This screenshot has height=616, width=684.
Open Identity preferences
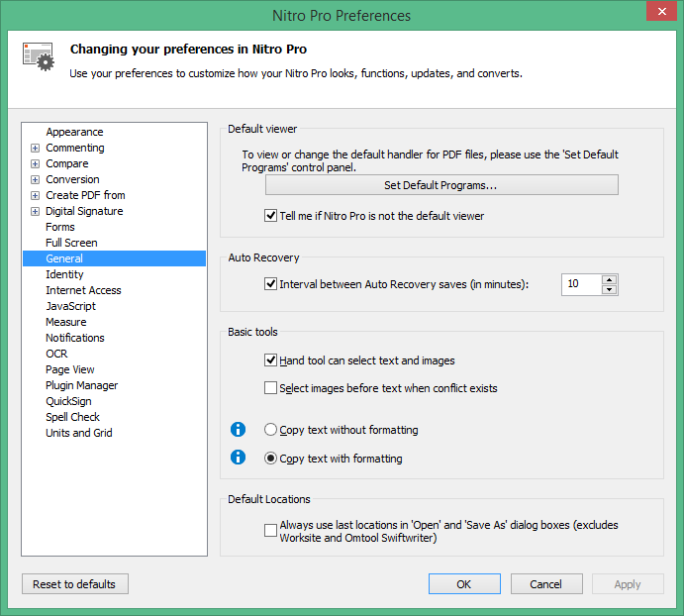click(x=64, y=274)
